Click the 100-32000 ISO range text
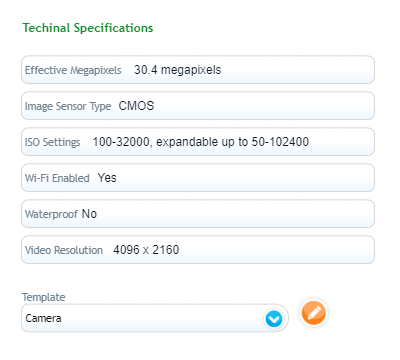Image resolution: width=400 pixels, height=360 pixels. point(122,142)
